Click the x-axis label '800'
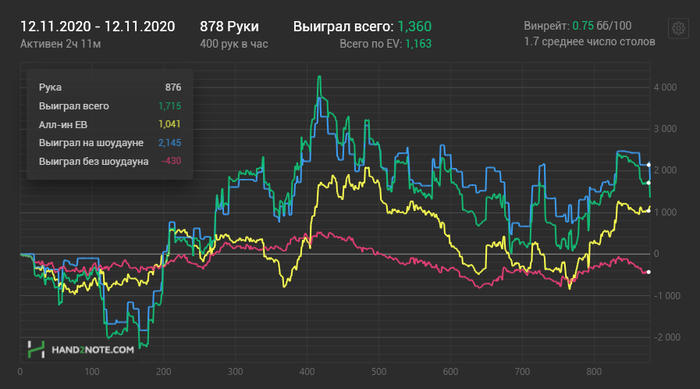 [594, 372]
